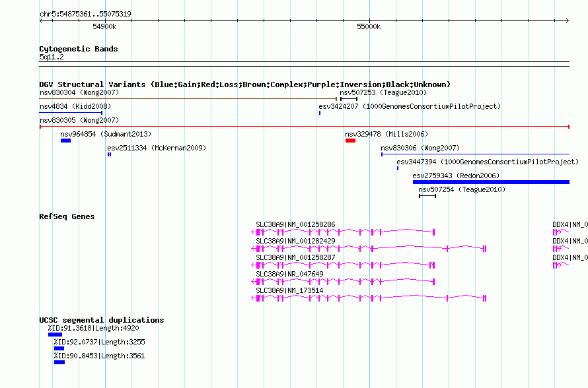This screenshot has height=388, width=588.
Task: Click the nsv4834 (Kidd2008) label
Action: 75,106
